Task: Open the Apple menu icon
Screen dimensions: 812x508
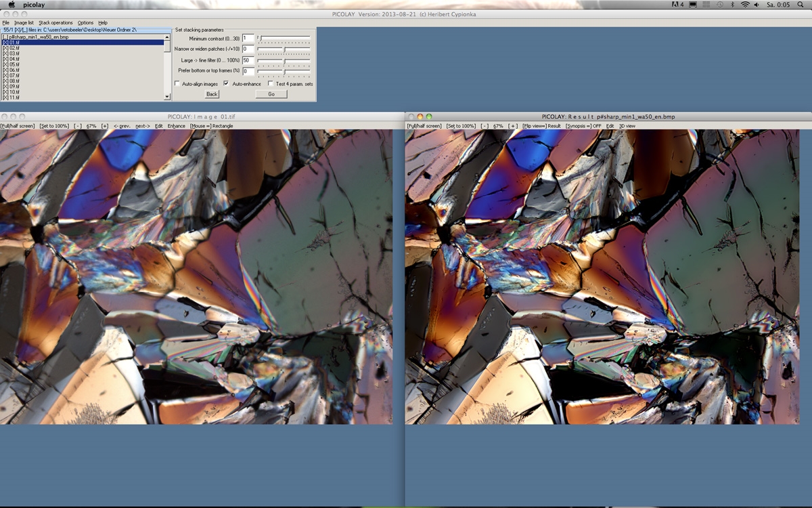Action: coord(12,4)
